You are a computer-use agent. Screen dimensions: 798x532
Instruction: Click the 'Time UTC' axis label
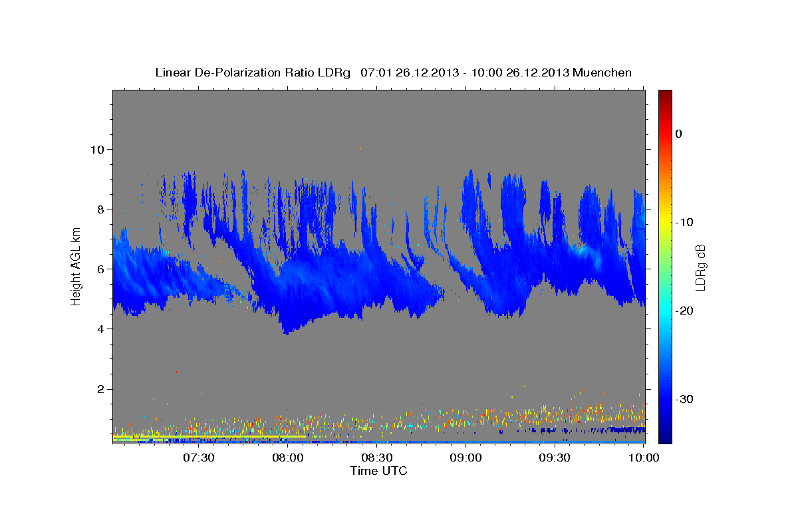378,471
